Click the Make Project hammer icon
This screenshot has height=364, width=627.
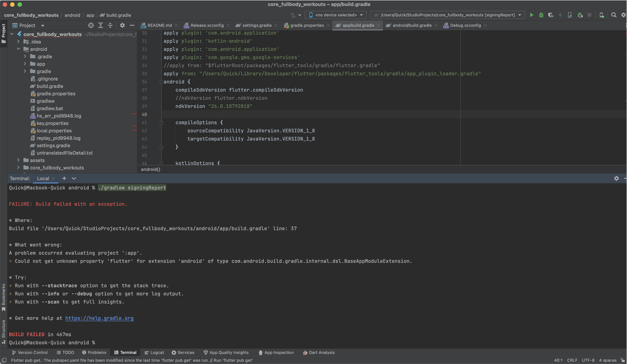[x=293, y=15]
